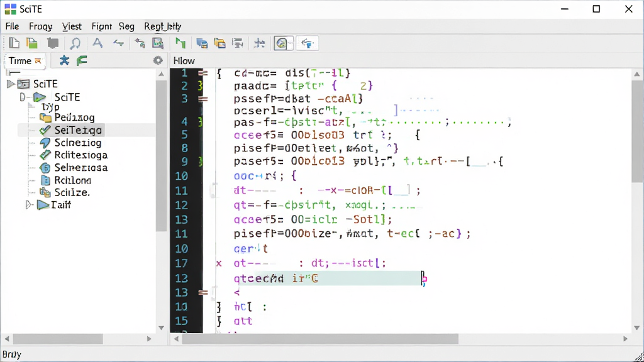Click the green pencil icon beside Rclitesioga

pos(45,155)
